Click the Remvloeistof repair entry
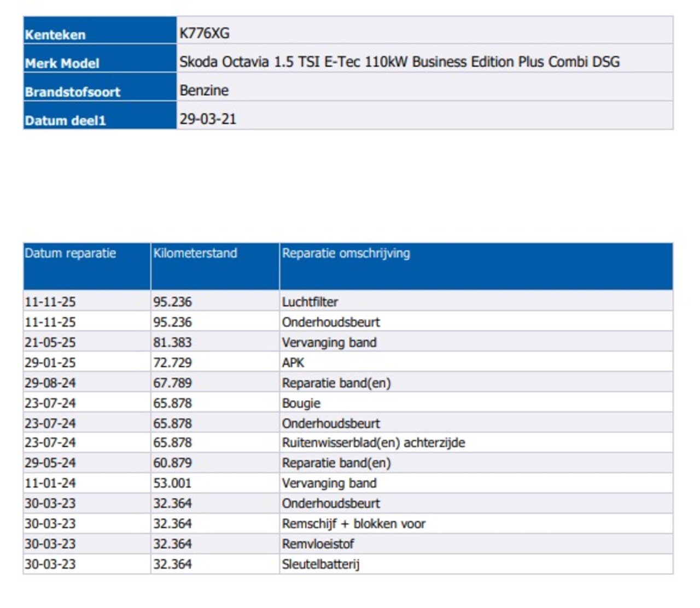The width and height of the screenshot is (700, 608). (x=318, y=544)
